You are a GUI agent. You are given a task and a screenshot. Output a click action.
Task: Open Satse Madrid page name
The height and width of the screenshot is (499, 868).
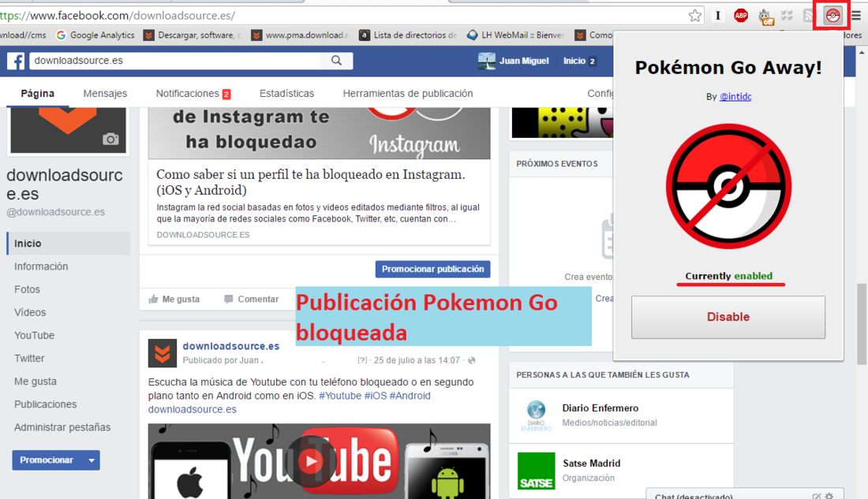click(591, 464)
